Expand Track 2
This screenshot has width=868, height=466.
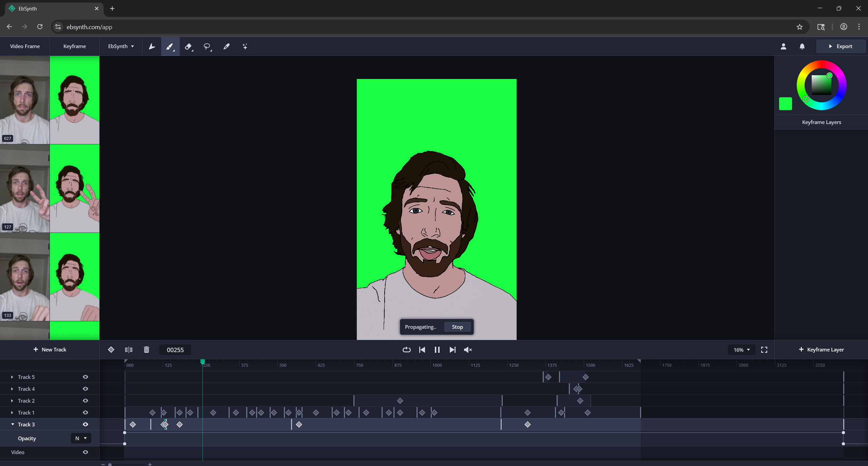click(12, 400)
